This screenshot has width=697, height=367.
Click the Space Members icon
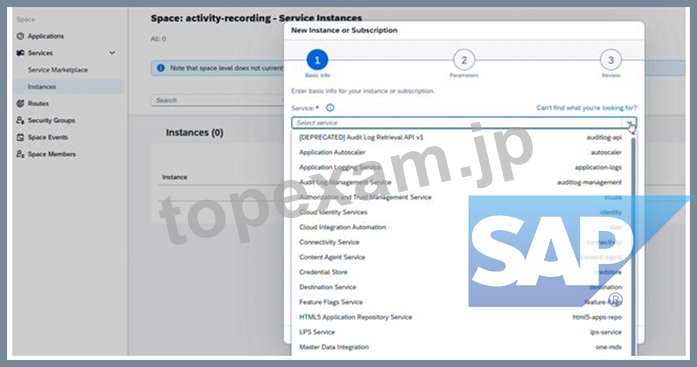coord(20,154)
